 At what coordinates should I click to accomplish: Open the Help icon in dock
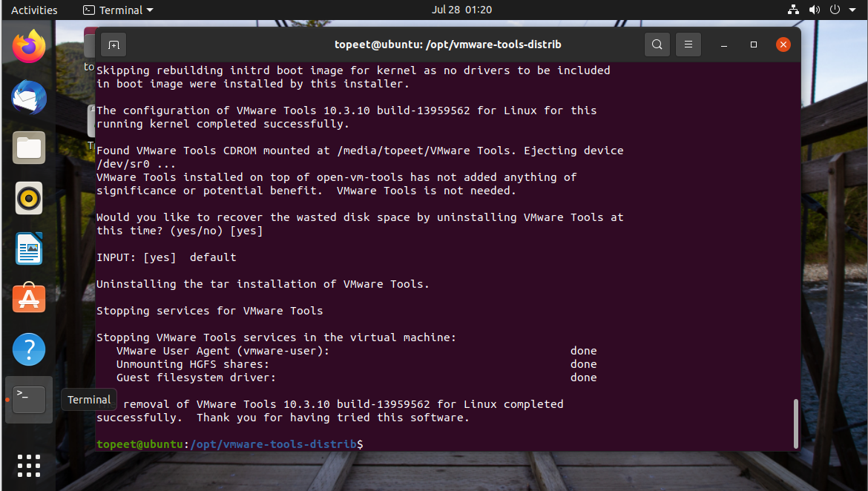click(29, 349)
